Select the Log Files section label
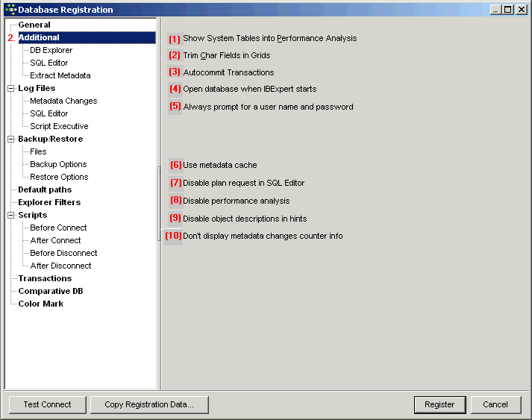532x420 pixels. tap(37, 88)
